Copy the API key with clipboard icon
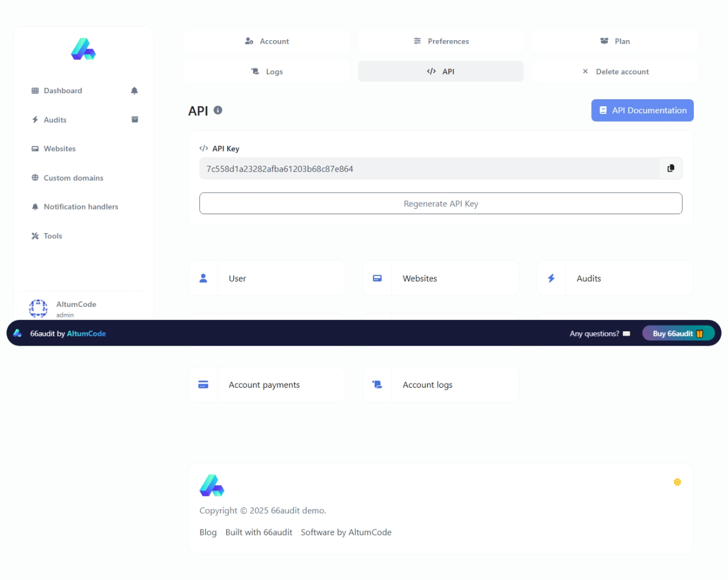Viewport: 728px width, 580px height. coord(670,169)
